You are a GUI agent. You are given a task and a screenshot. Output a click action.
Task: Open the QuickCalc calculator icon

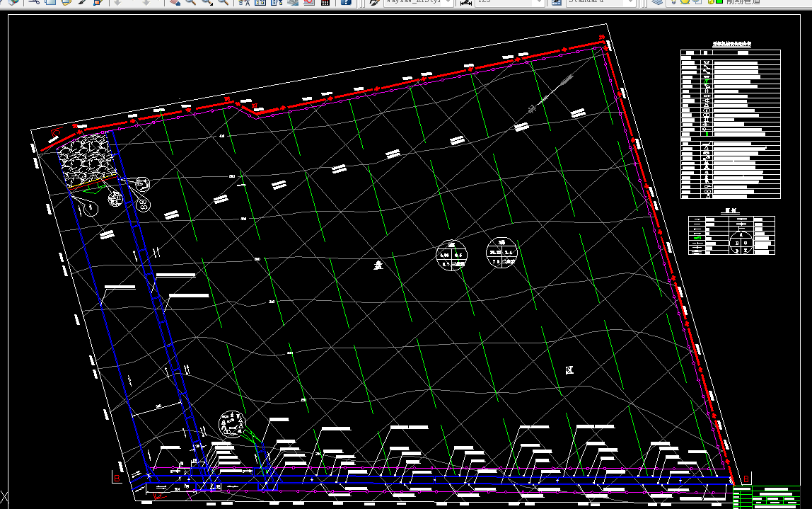pyautogui.click(x=325, y=2)
